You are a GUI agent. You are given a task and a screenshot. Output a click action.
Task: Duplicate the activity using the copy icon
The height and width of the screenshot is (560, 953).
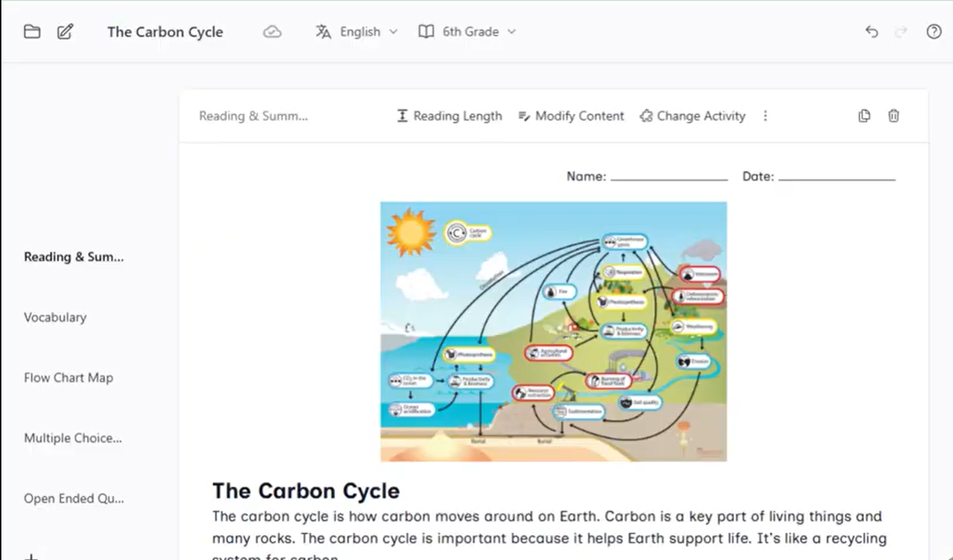pos(864,116)
